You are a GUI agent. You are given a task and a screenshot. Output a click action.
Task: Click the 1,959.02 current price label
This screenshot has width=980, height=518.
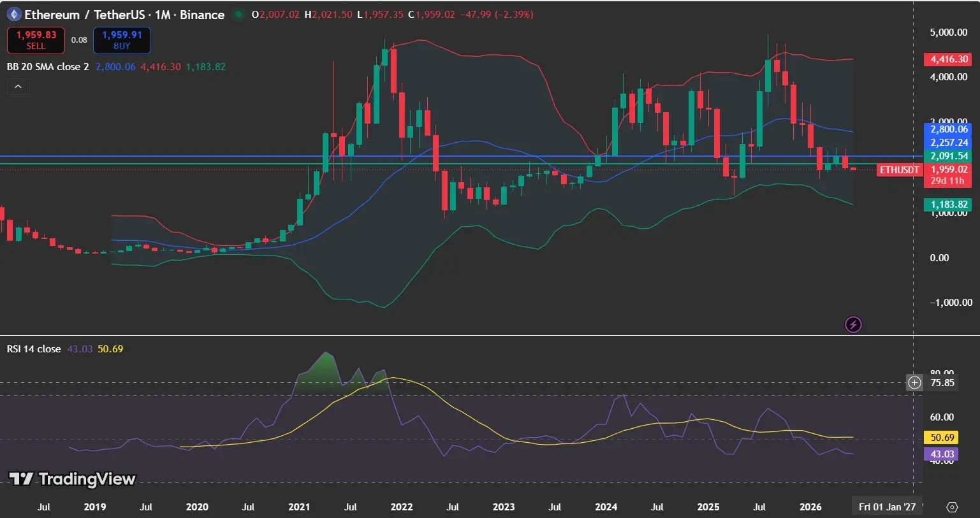coord(949,169)
